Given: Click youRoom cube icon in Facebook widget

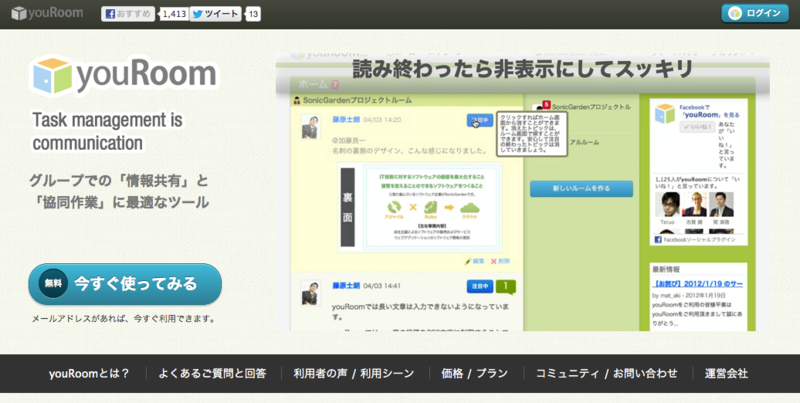Looking at the screenshot, I should 665,113.
